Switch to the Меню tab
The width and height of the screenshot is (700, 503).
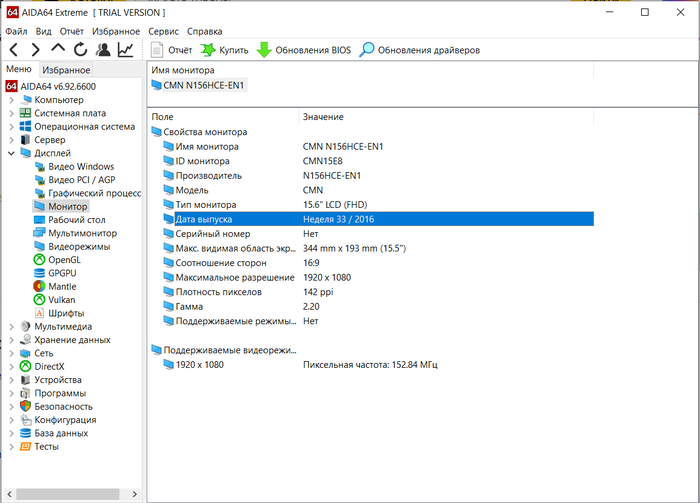(19, 69)
